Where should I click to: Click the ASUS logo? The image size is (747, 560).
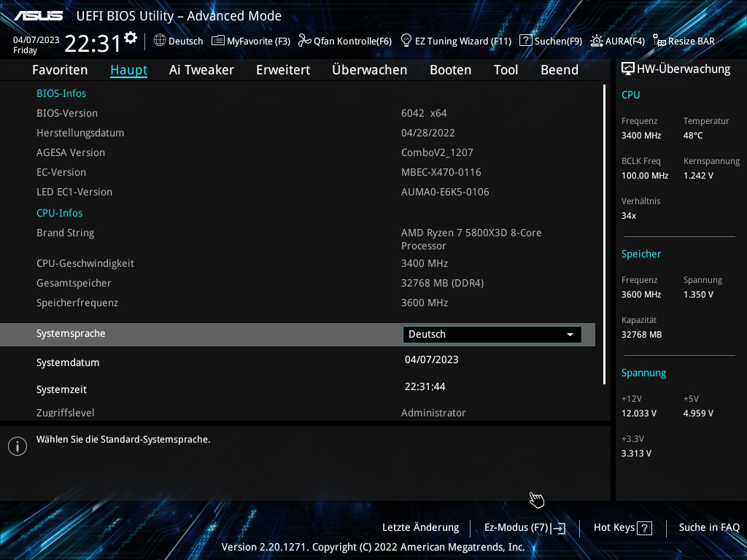pos(38,16)
